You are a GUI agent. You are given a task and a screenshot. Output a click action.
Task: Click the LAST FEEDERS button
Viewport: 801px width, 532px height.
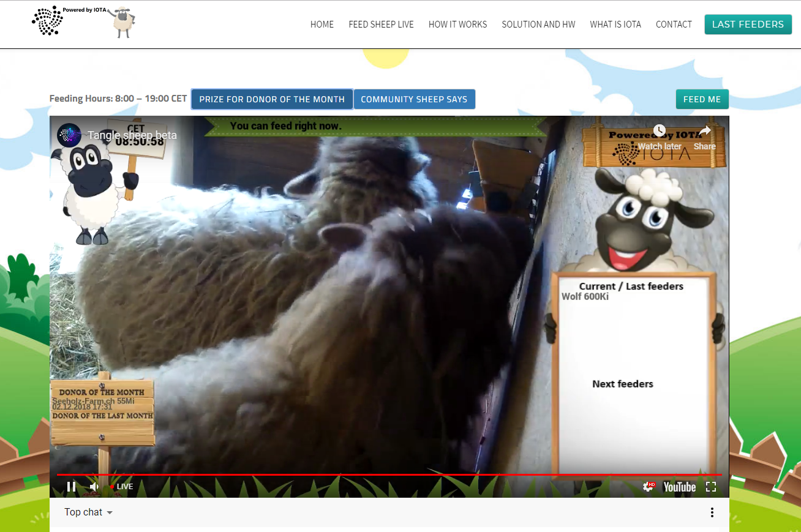pos(748,24)
